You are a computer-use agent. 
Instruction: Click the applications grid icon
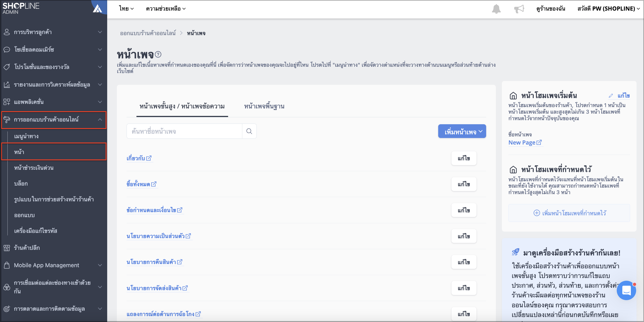7,102
